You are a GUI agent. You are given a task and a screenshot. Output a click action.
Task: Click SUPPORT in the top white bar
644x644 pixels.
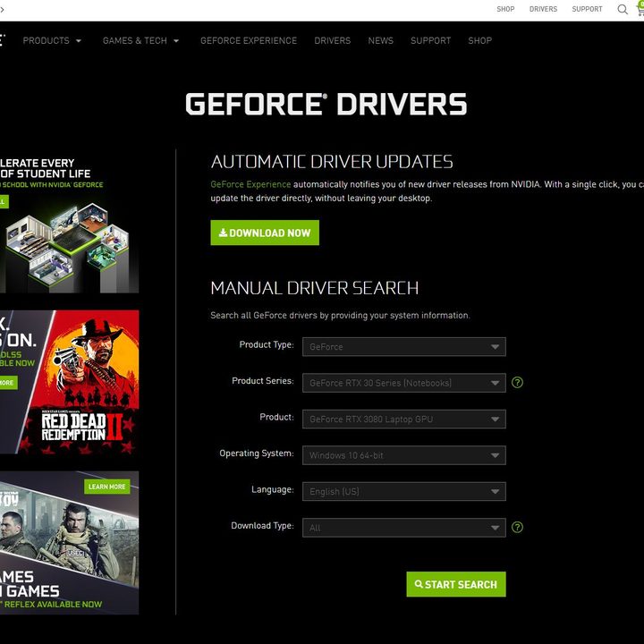tap(587, 9)
